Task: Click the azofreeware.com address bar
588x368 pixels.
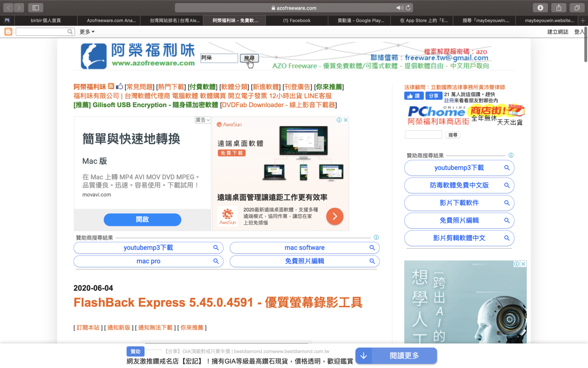Action: [x=294, y=8]
